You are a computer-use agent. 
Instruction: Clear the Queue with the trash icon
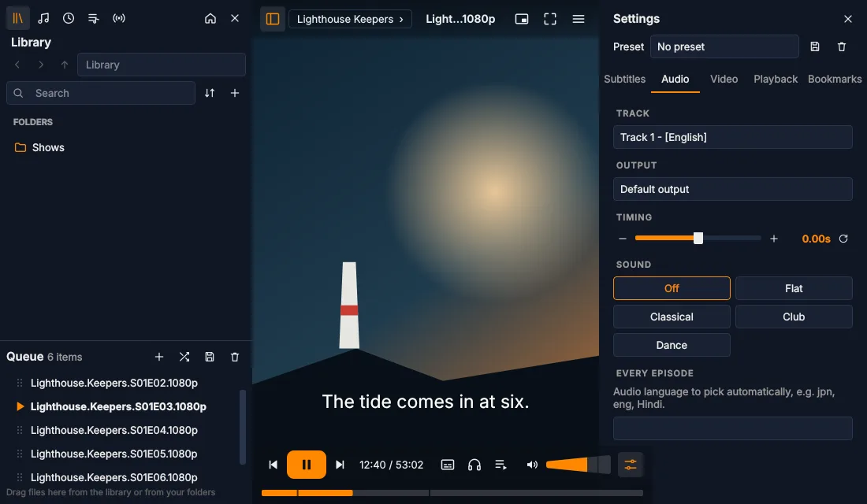235,357
